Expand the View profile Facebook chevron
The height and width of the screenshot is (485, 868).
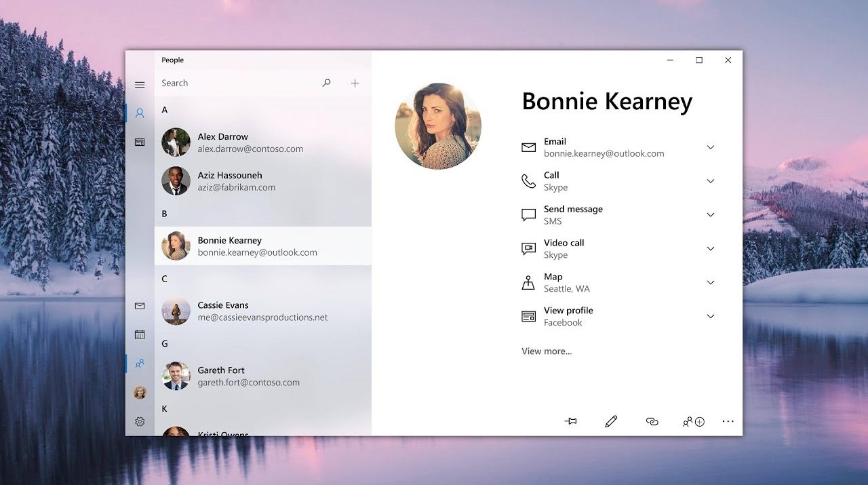710,316
